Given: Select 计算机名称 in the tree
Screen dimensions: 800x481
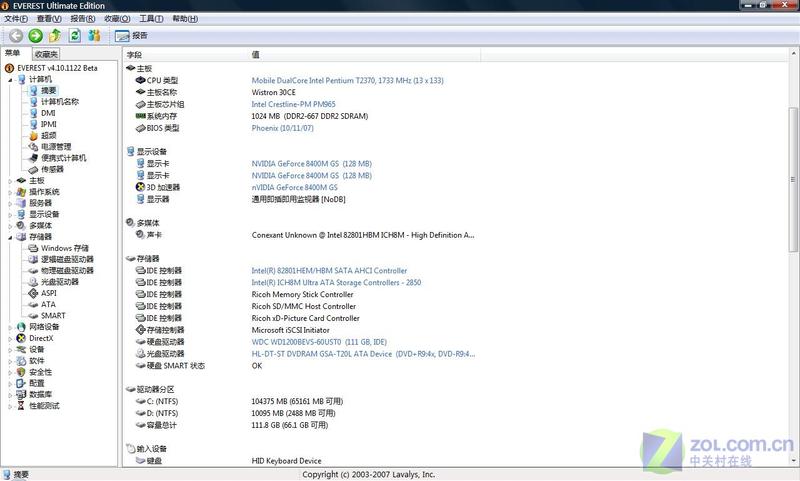Looking at the screenshot, I should coord(60,102).
